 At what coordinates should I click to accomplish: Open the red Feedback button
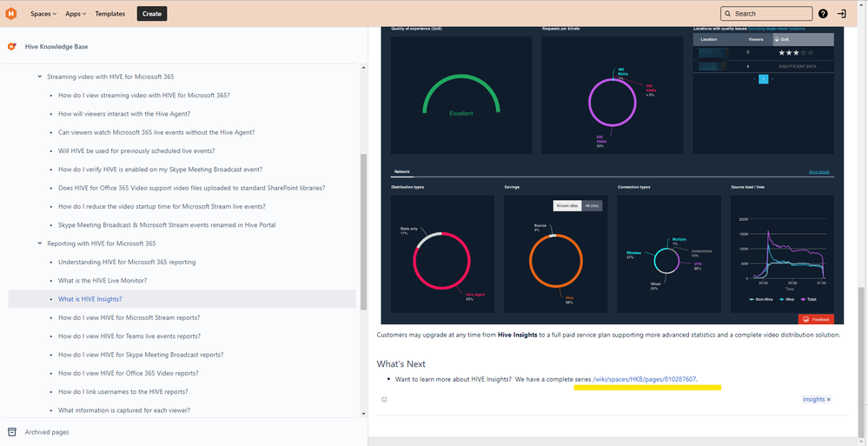816,319
